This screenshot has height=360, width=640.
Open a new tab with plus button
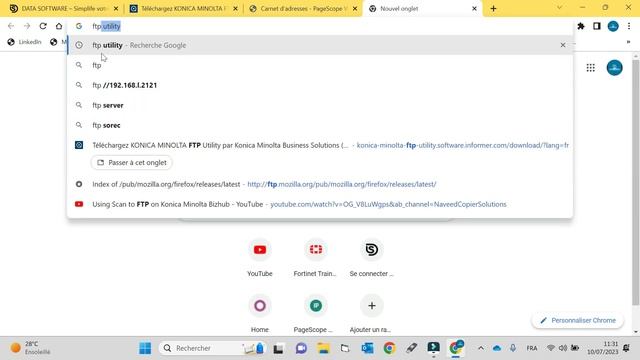493,9
